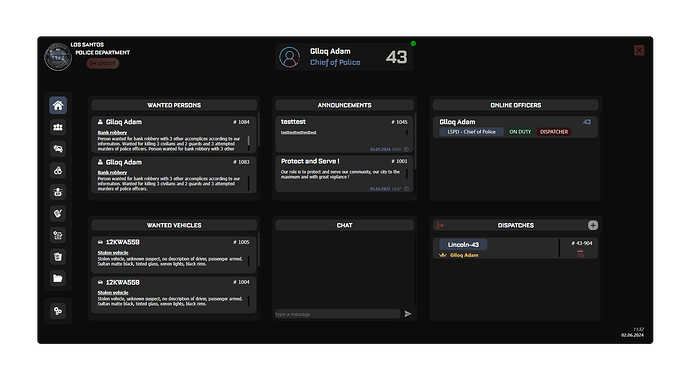Open the Home dashboard sidebar icon
Screen dimensions: 690x387
(x=58, y=105)
